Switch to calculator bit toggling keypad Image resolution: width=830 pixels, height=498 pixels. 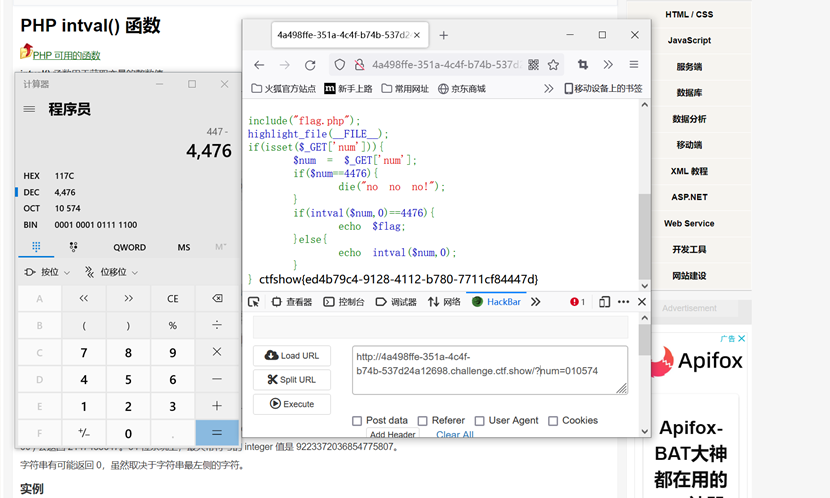(73, 247)
